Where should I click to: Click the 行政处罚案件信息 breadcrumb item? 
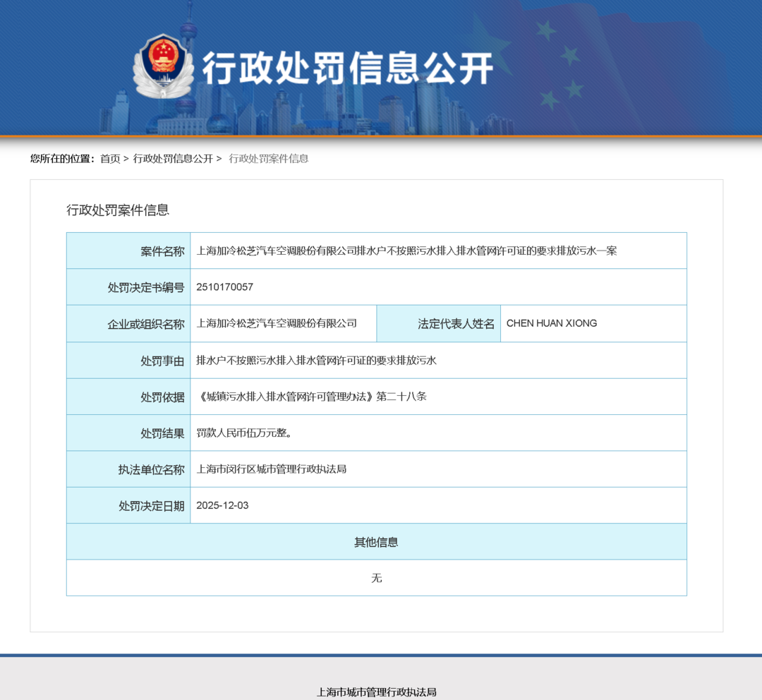point(269,159)
